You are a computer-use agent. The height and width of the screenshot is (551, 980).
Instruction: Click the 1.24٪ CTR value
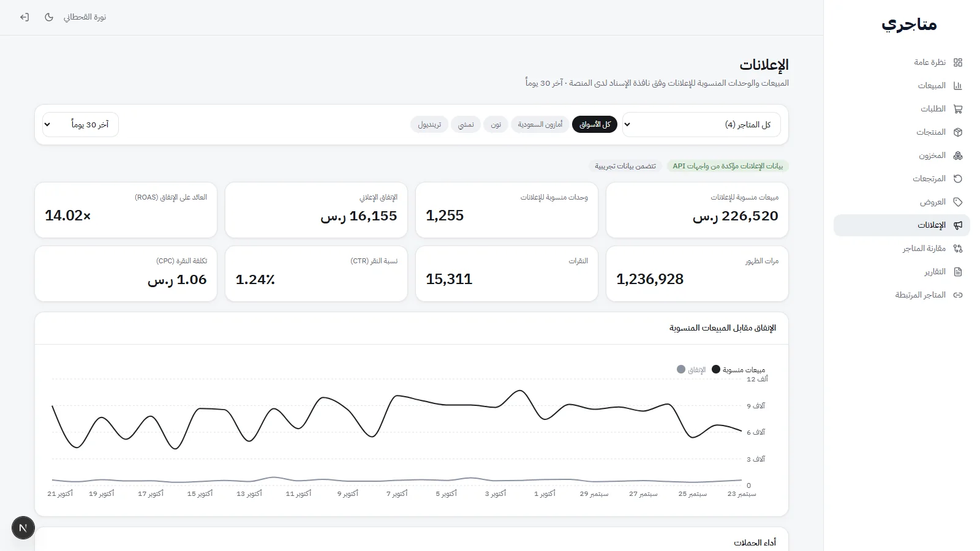point(255,279)
